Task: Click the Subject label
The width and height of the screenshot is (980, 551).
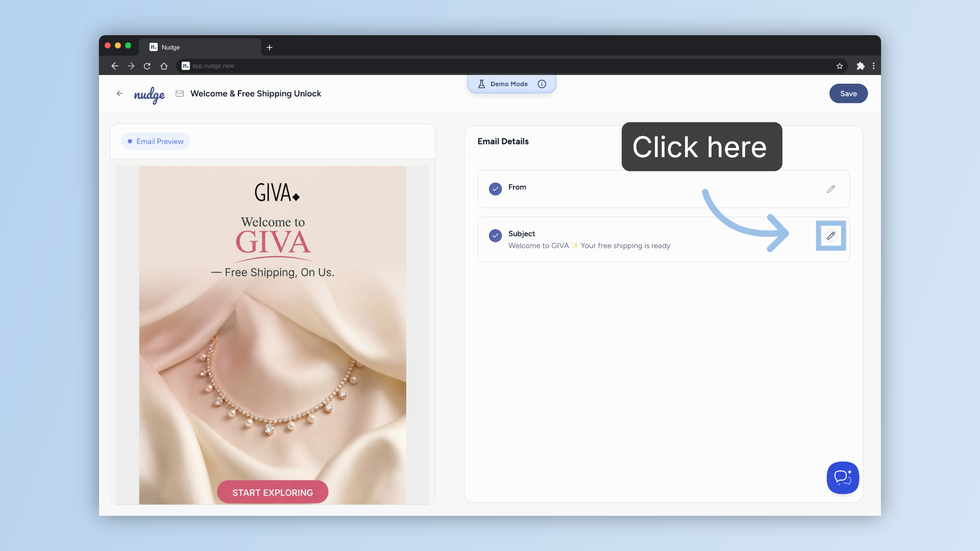Action: click(x=522, y=234)
